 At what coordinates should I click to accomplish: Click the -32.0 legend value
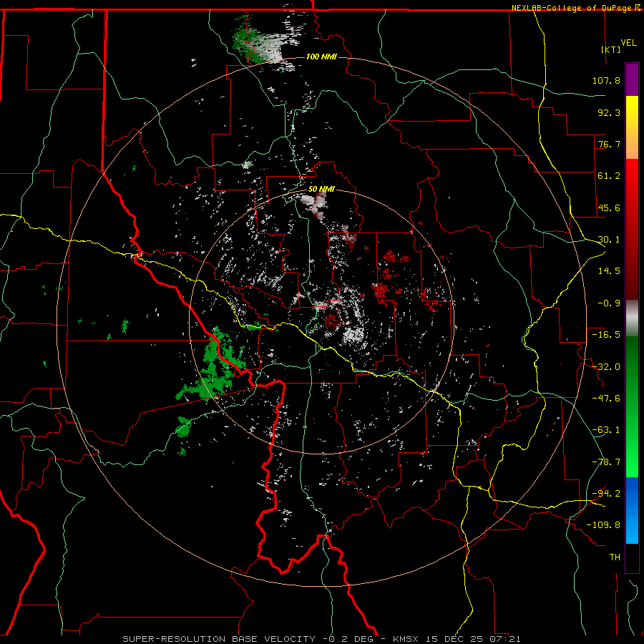click(x=606, y=367)
